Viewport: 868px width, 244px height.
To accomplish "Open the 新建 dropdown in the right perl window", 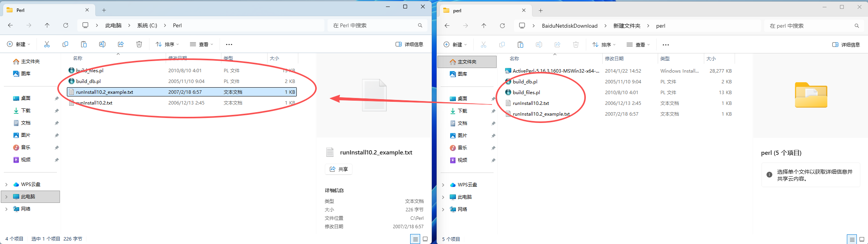I will click(x=455, y=45).
